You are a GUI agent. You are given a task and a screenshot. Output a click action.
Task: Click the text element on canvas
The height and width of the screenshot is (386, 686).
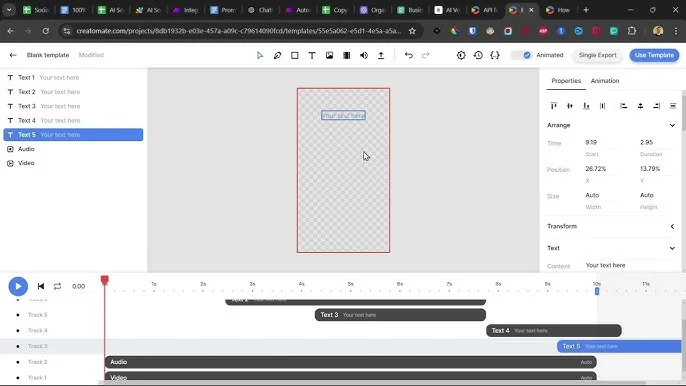coord(343,116)
